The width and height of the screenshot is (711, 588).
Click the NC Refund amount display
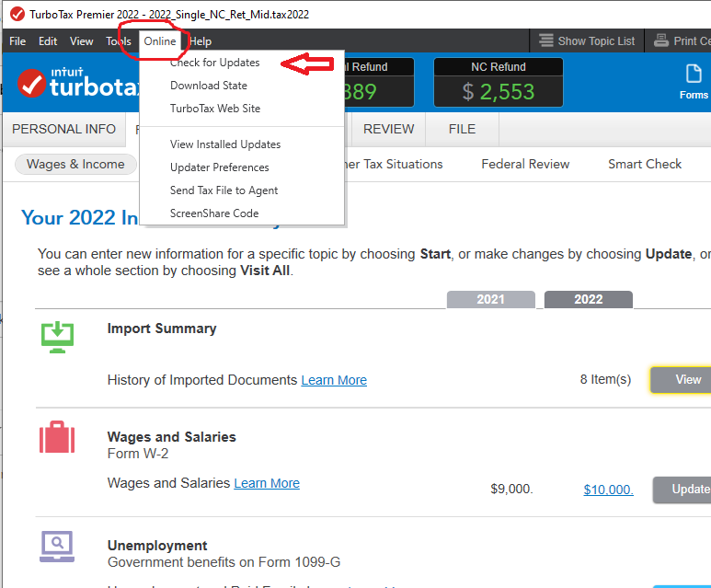click(499, 92)
